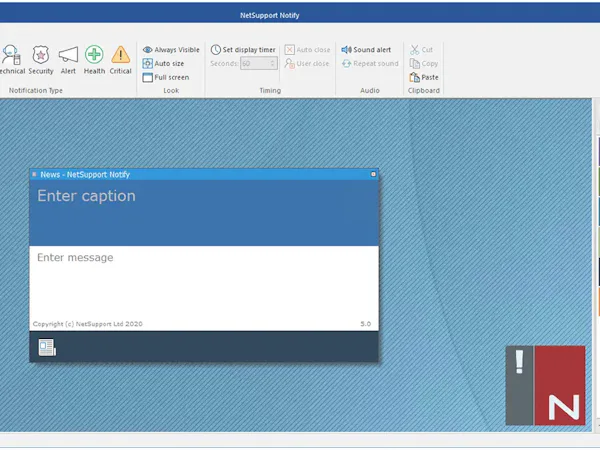The image size is (600, 450).
Task: Click the Cut clipboard button
Action: click(x=421, y=50)
